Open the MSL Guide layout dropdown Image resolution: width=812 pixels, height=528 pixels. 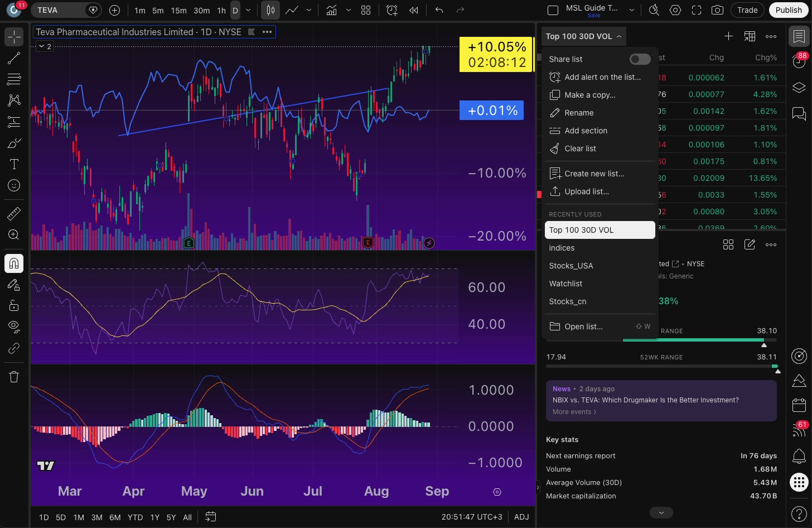click(632, 10)
